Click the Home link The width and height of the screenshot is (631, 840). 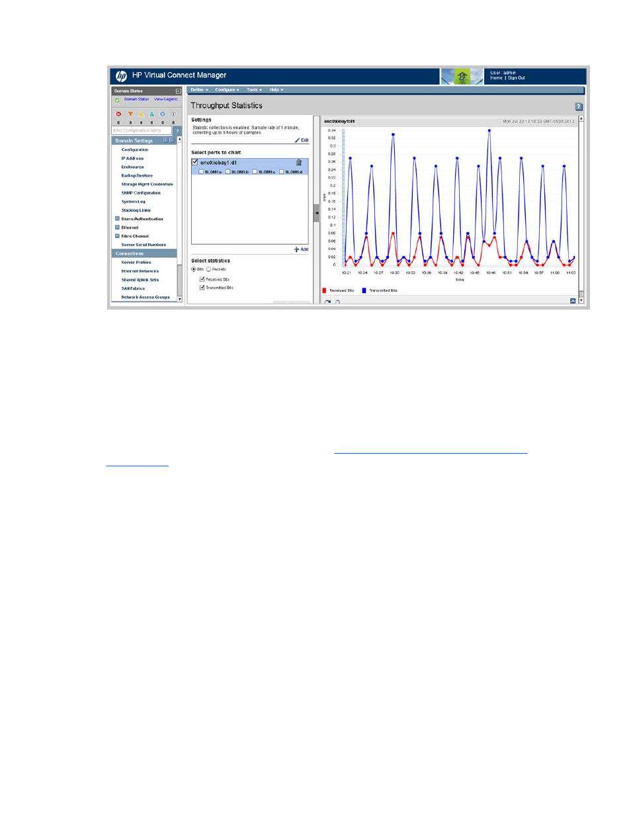pyautogui.click(x=496, y=78)
